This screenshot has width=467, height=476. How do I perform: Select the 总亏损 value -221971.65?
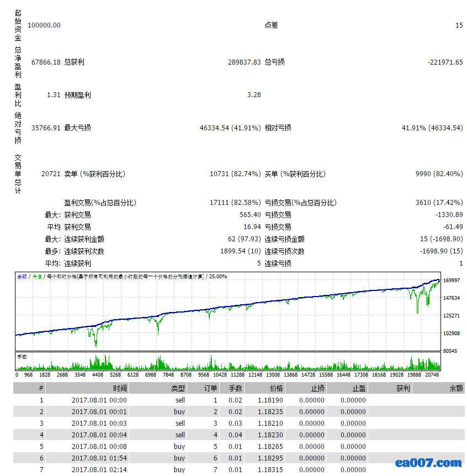(x=445, y=62)
